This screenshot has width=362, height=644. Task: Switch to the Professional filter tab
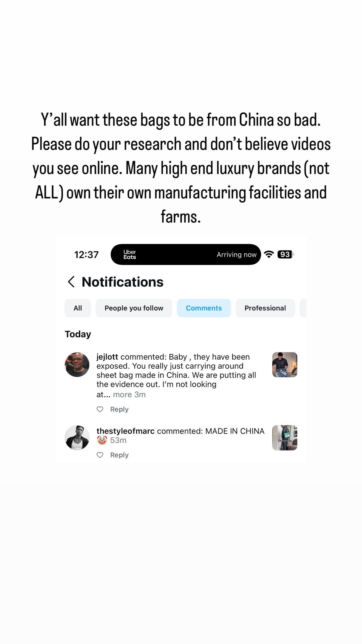[x=265, y=308]
